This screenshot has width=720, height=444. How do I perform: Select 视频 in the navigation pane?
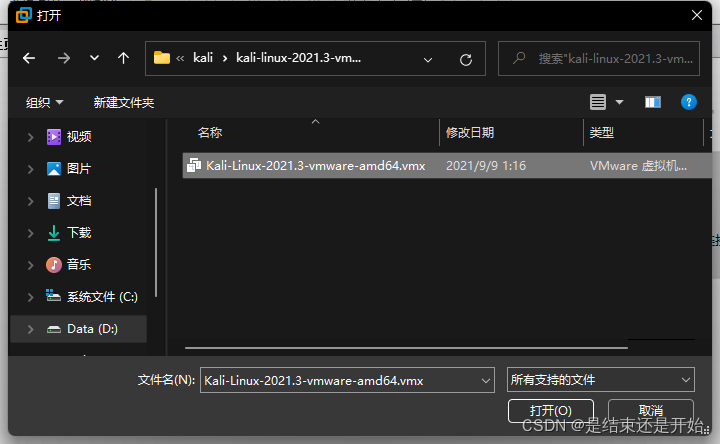pyautogui.click(x=79, y=136)
